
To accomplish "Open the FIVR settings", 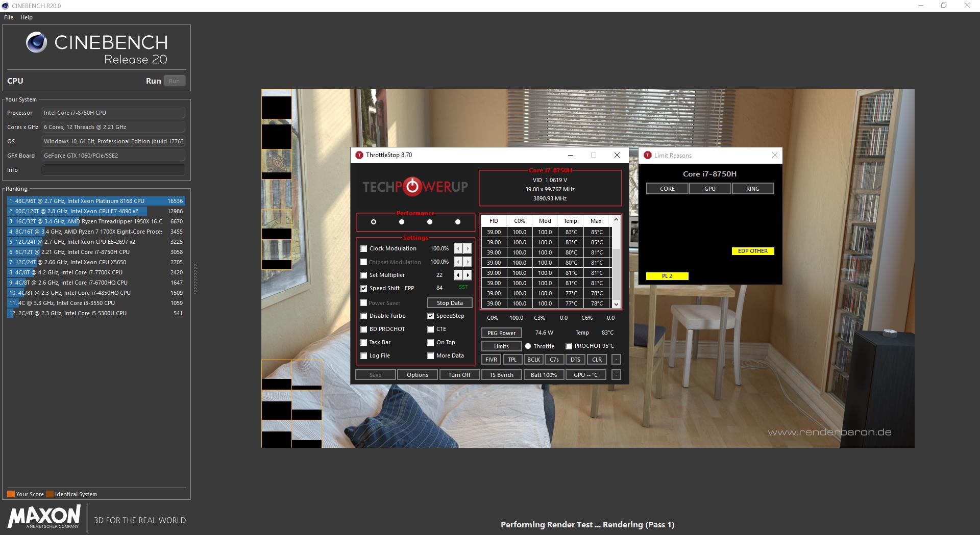I will click(x=491, y=360).
